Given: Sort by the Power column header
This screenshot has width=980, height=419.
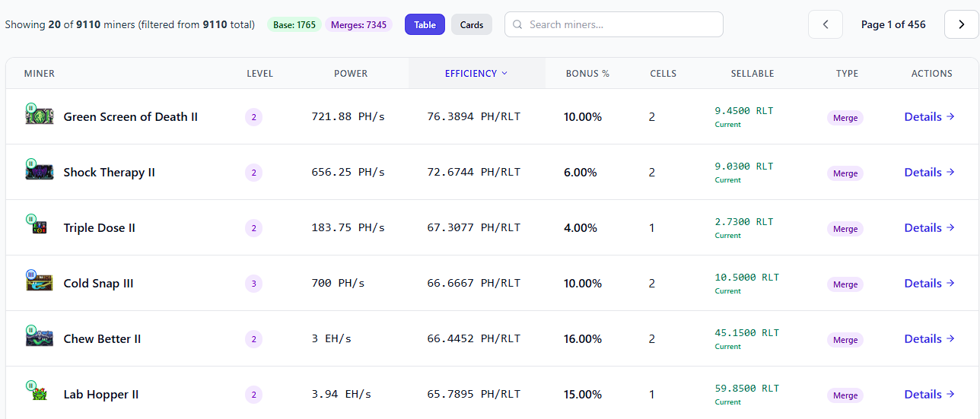Looking at the screenshot, I should tap(351, 73).
